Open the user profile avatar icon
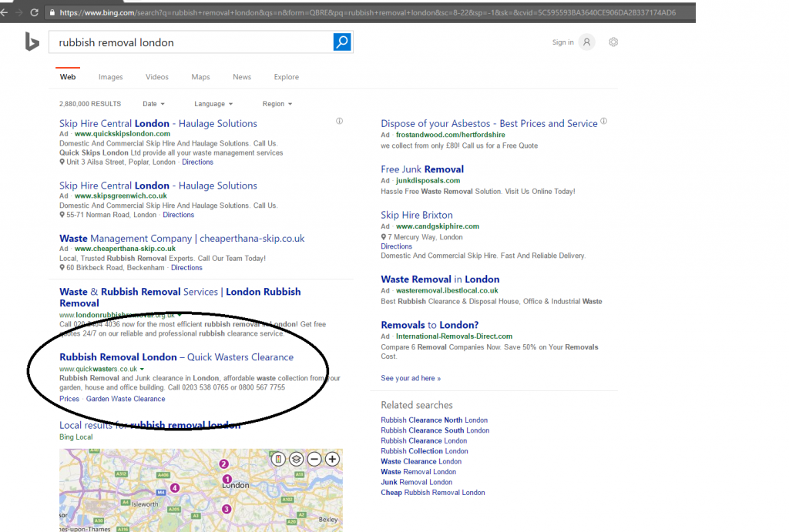The width and height of the screenshot is (789, 532). [586, 42]
